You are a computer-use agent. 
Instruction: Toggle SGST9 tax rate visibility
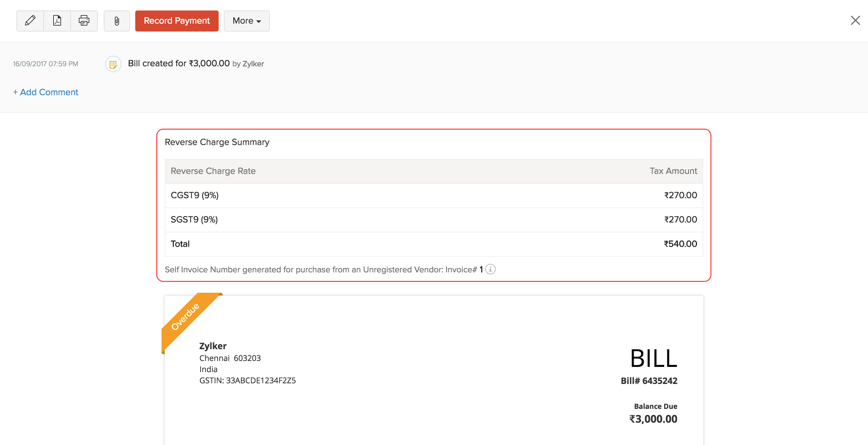[195, 219]
